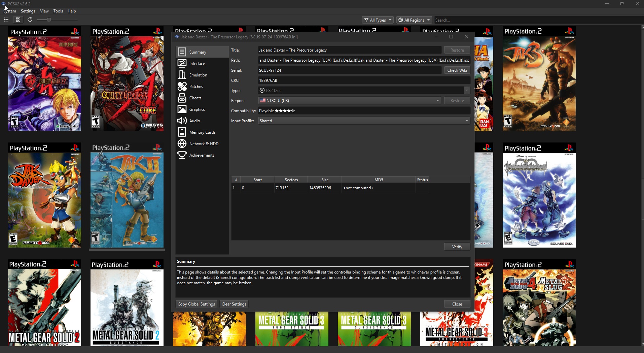Screen dimensions: 644x353
Task: Open the Network & HDD globe icon
Action: (x=182, y=143)
